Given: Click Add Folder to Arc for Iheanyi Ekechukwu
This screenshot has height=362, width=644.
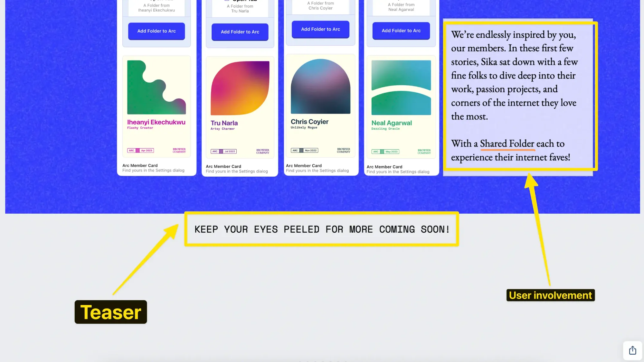Looking at the screenshot, I should (x=156, y=31).
